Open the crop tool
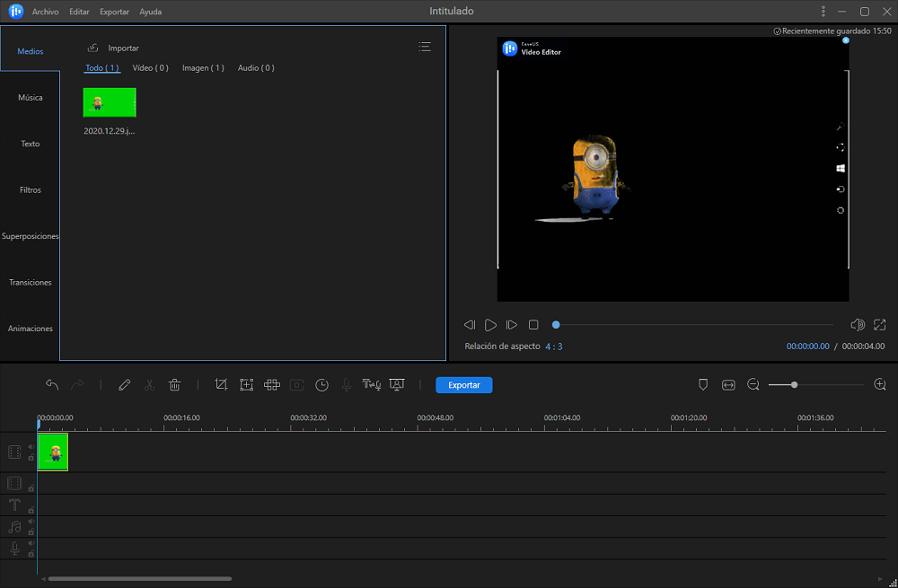The image size is (898, 588). click(221, 385)
